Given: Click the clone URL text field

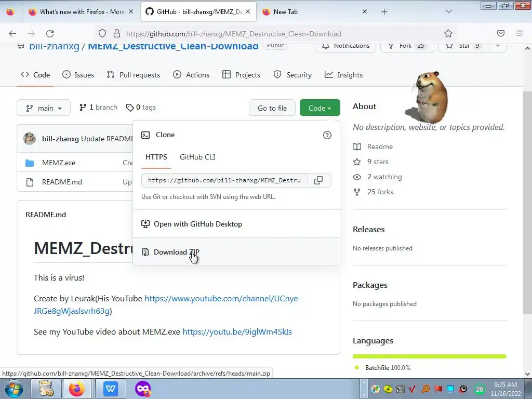Looking at the screenshot, I should point(224,180).
